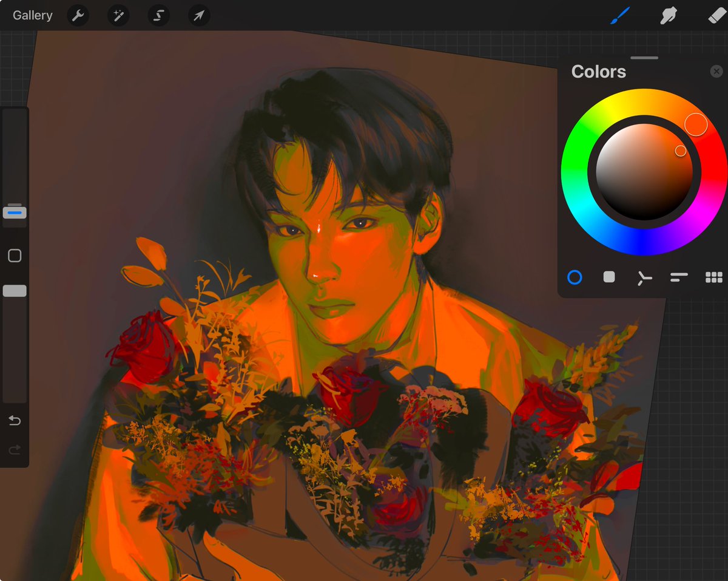This screenshot has width=728, height=581.
Task: Tap the square modify button on the sidebar
Action: 15,256
